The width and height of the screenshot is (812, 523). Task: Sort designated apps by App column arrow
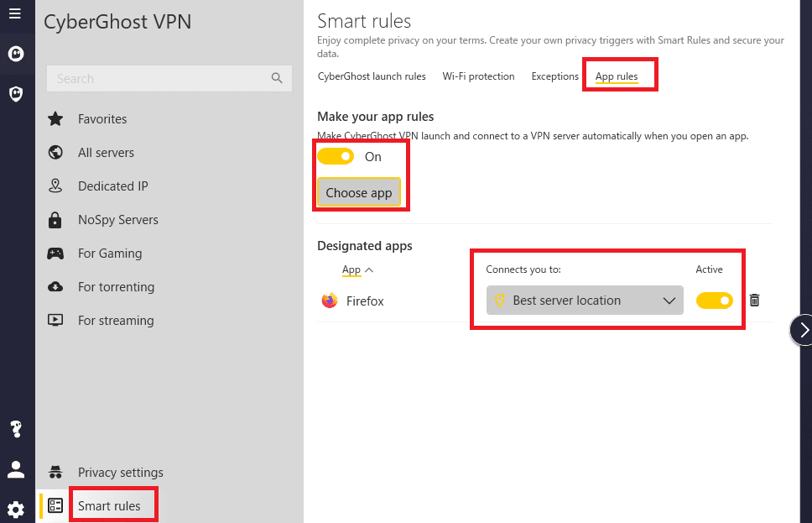[x=369, y=270]
